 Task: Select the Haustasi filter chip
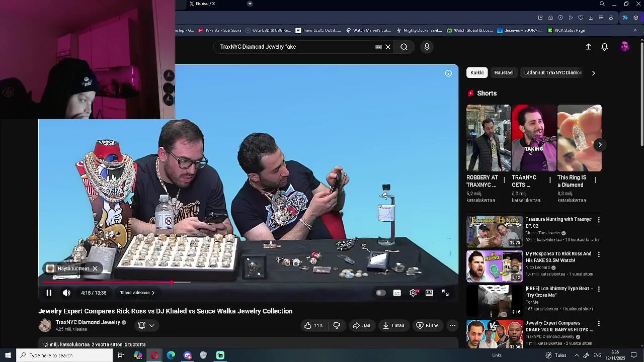tap(504, 72)
